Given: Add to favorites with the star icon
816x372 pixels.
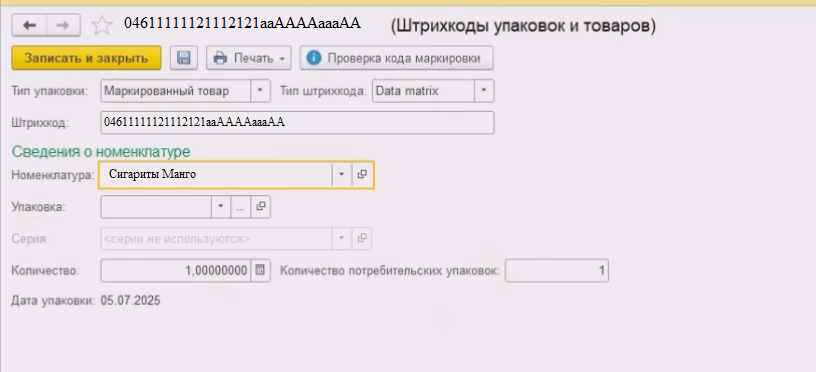Looking at the screenshot, I should [102, 25].
